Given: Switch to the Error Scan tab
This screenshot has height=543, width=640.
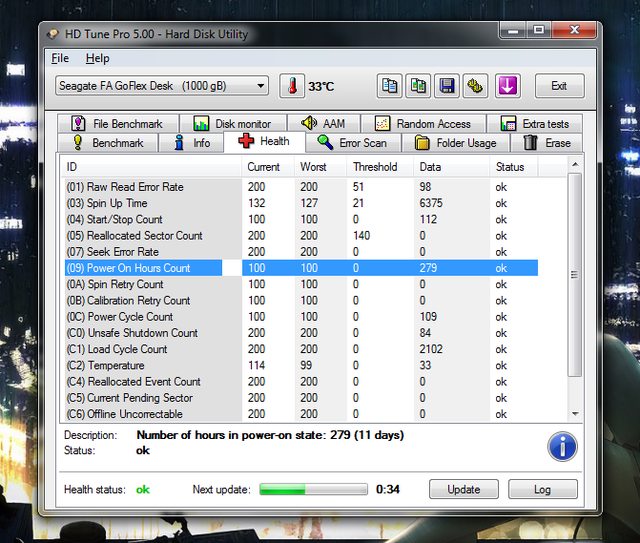Looking at the screenshot, I should pyautogui.click(x=353, y=143).
